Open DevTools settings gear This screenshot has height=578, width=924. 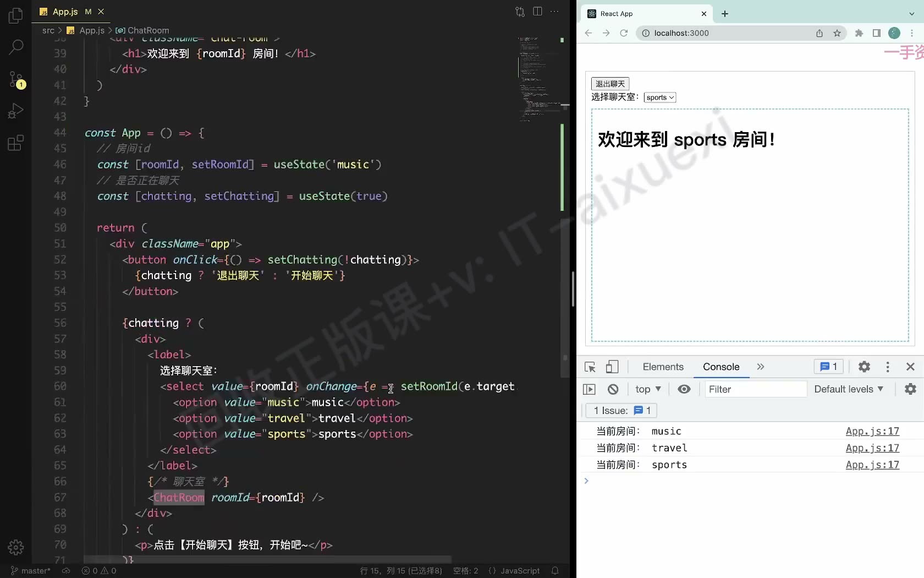click(865, 367)
